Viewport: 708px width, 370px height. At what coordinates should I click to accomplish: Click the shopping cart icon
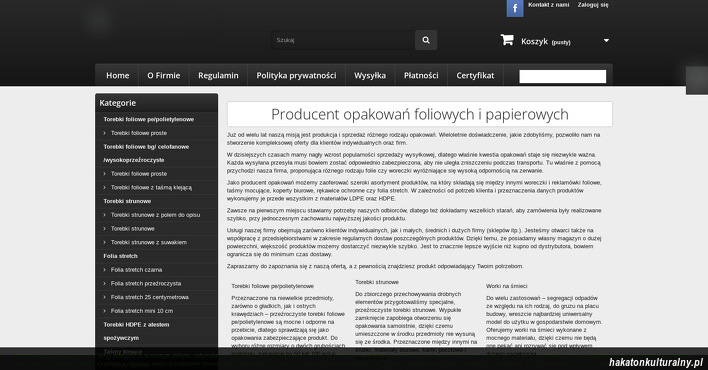[507, 40]
